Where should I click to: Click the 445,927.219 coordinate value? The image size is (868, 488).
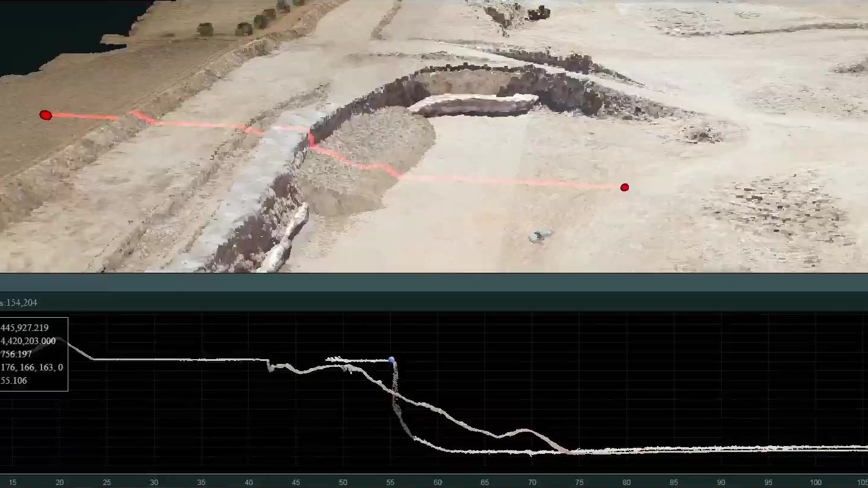[x=25, y=328]
